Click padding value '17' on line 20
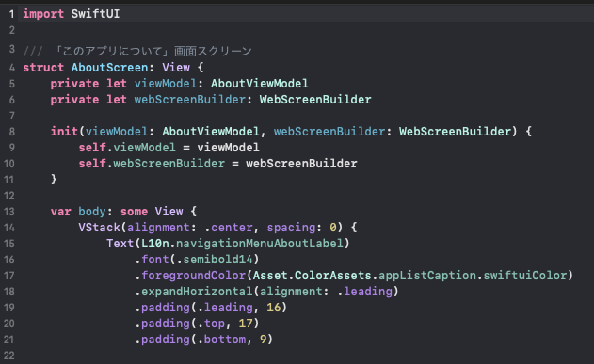 click(x=246, y=324)
